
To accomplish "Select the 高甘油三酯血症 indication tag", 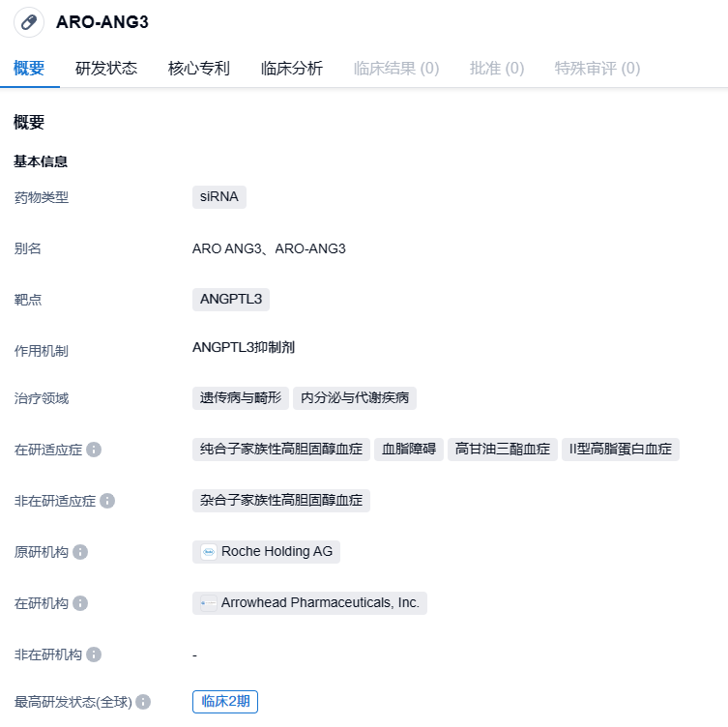I will point(503,450).
